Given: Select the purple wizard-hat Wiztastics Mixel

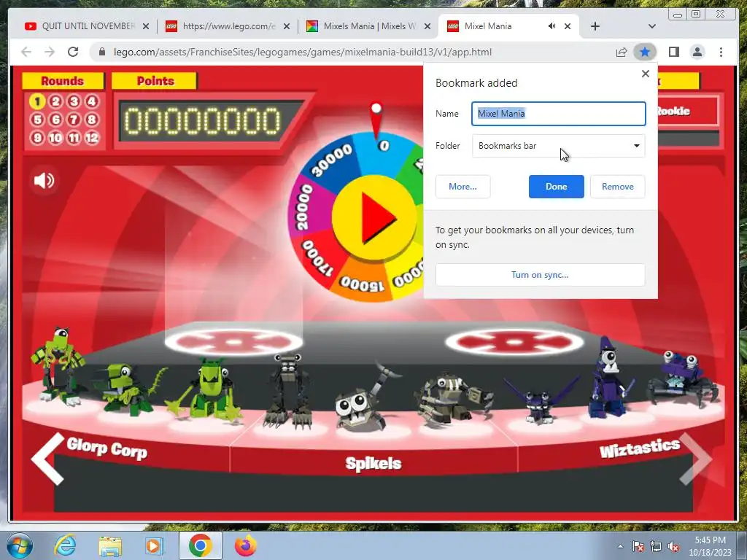Looking at the screenshot, I should [609, 377].
